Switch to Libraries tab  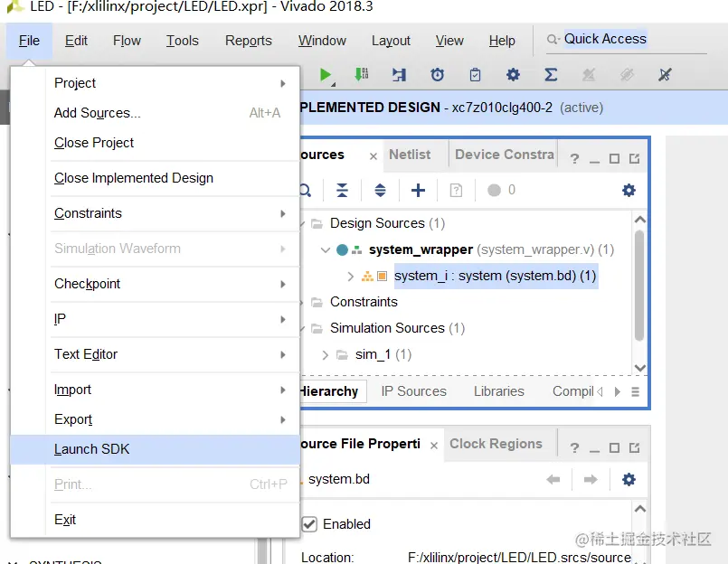coord(498,391)
